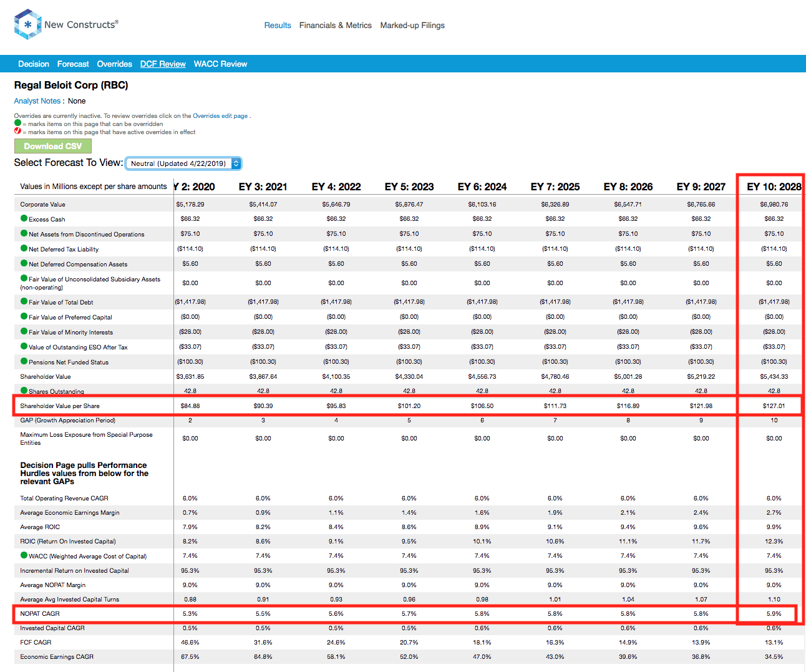Image resolution: width=806 pixels, height=672 pixels.
Task: Click Shareholder Value per Share cell $127.01
Action: click(x=774, y=406)
